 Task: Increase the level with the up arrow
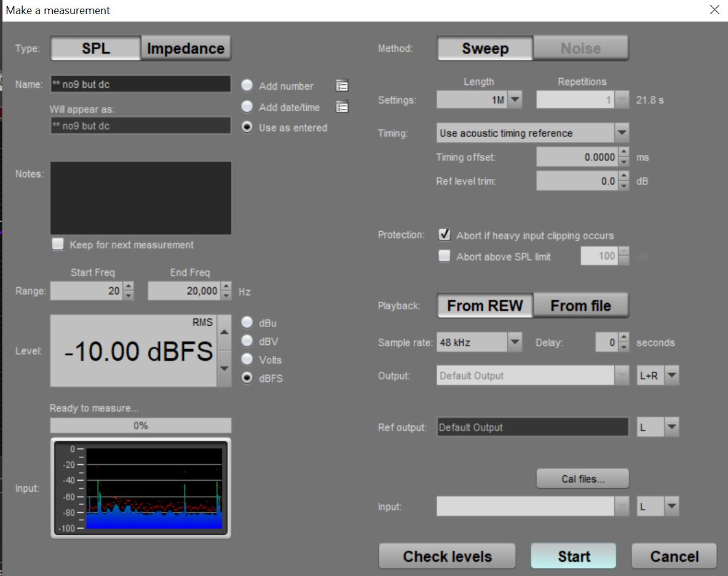224,332
